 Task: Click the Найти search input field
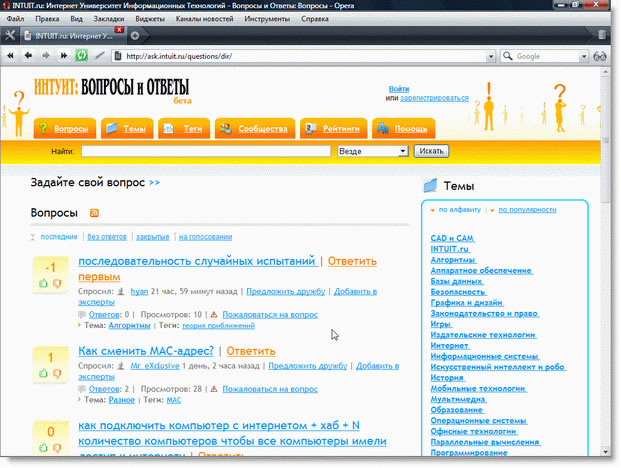206,151
